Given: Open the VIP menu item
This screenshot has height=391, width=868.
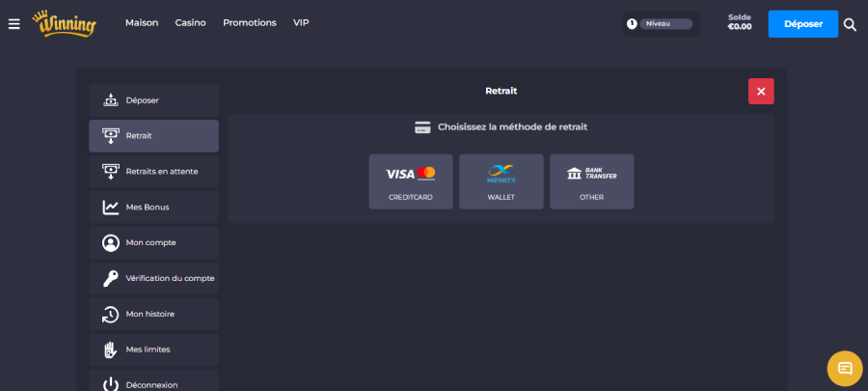Looking at the screenshot, I should pos(301,23).
